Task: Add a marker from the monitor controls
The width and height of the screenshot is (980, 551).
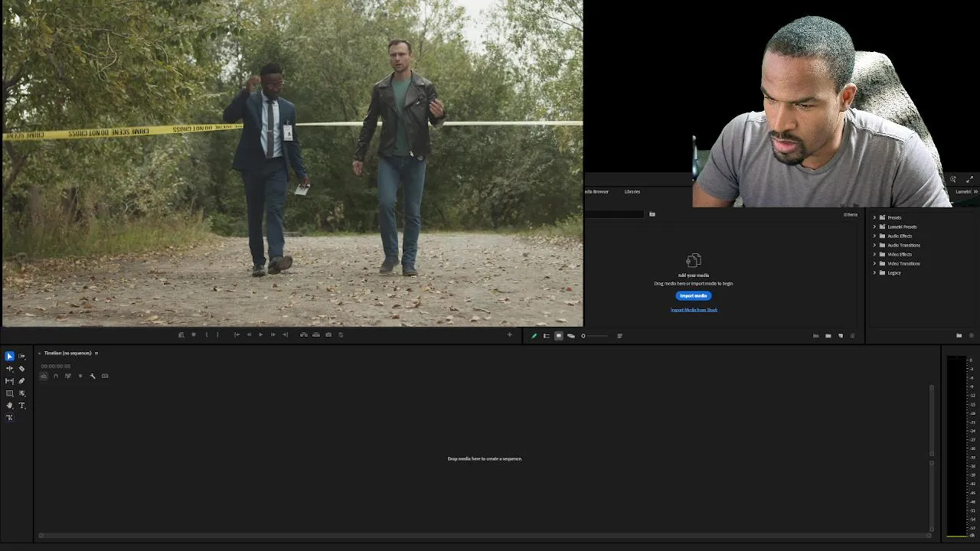Action: pyautogui.click(x=194, y=334)
